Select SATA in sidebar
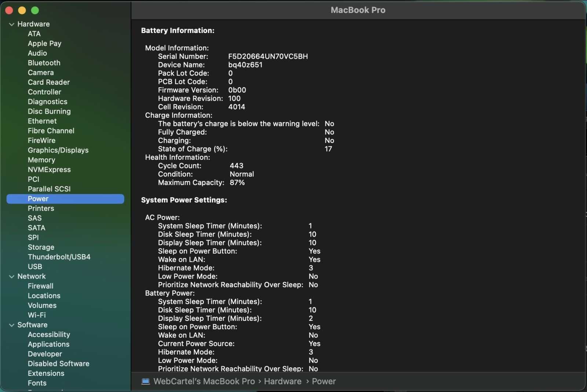587x392 pixels. (37, 228)
